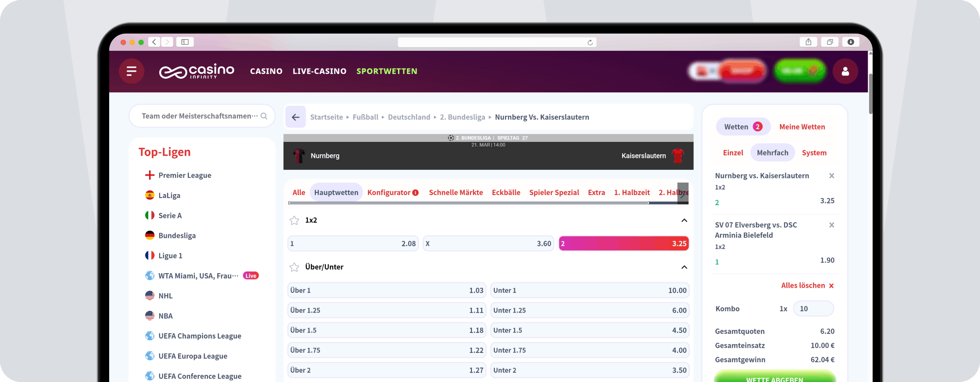Open the hamburger menu button
The width and height of the screenshot is (980, 382).
pos(131,71)
